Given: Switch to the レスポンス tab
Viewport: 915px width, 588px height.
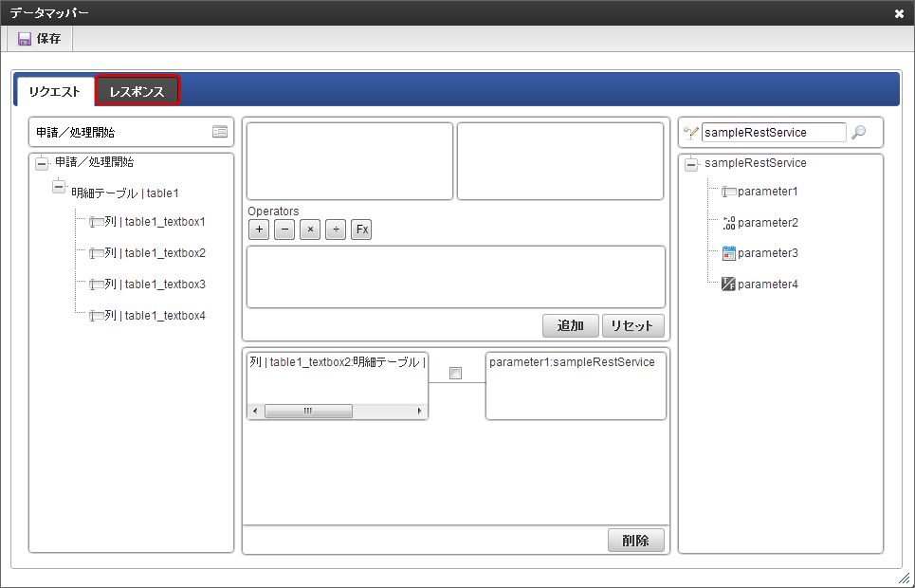Looking at the screenshot, I should (x=137, y=91).
